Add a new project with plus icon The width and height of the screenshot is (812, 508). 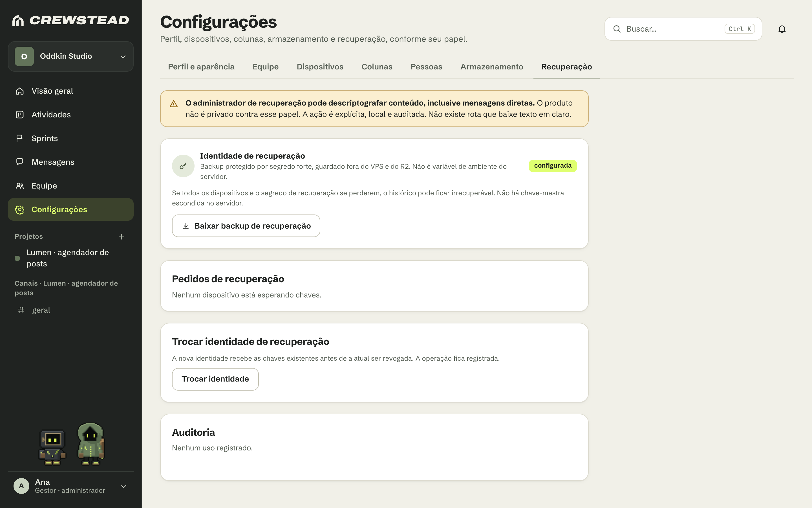[122, 237]
